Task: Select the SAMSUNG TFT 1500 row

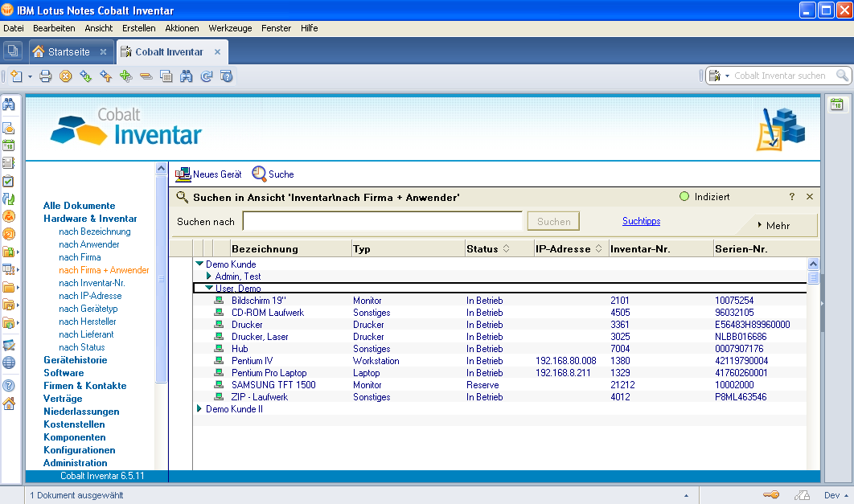Action: (x=500, y=385)
